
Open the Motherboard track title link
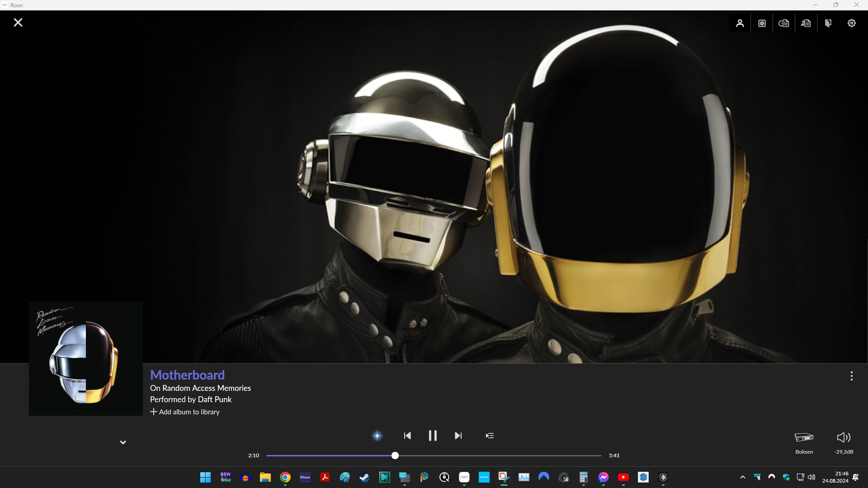click(187, 375)
